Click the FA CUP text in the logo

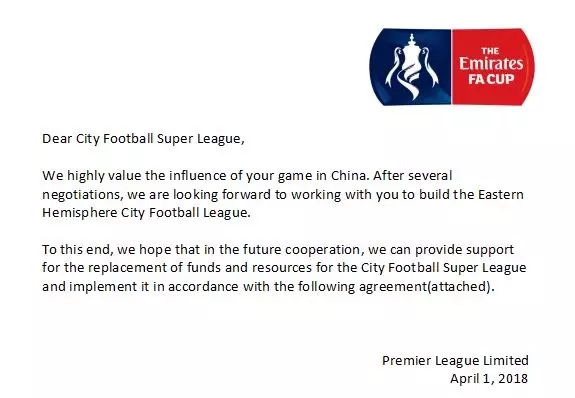[491, 79]
